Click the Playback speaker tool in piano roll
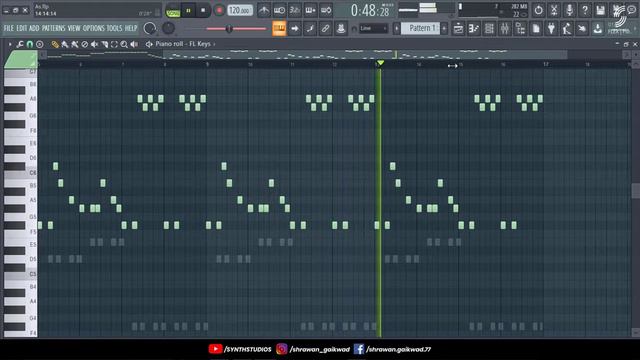 (134, 44)
